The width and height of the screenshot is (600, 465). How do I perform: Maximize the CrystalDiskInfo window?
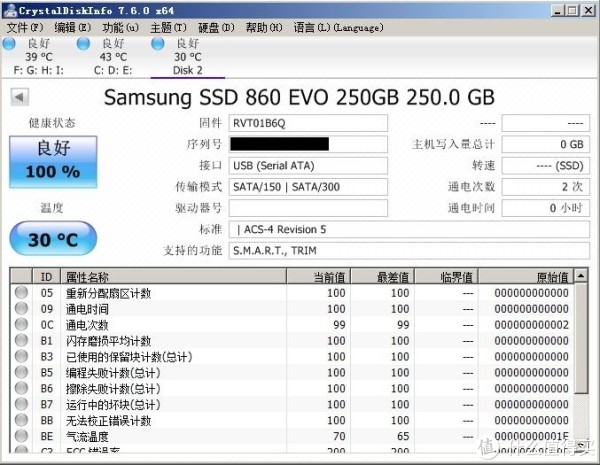[573, 10]
